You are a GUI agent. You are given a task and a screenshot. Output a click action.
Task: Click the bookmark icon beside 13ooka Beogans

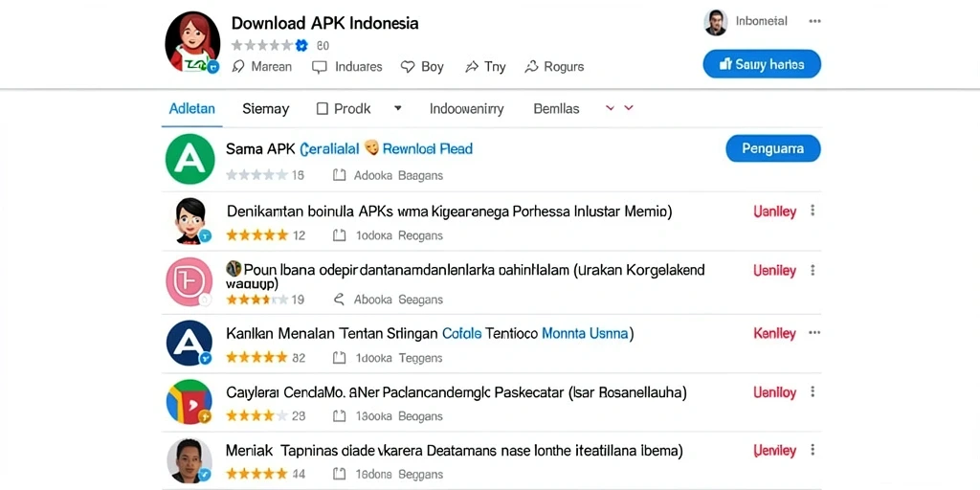[x=339, y=416]
